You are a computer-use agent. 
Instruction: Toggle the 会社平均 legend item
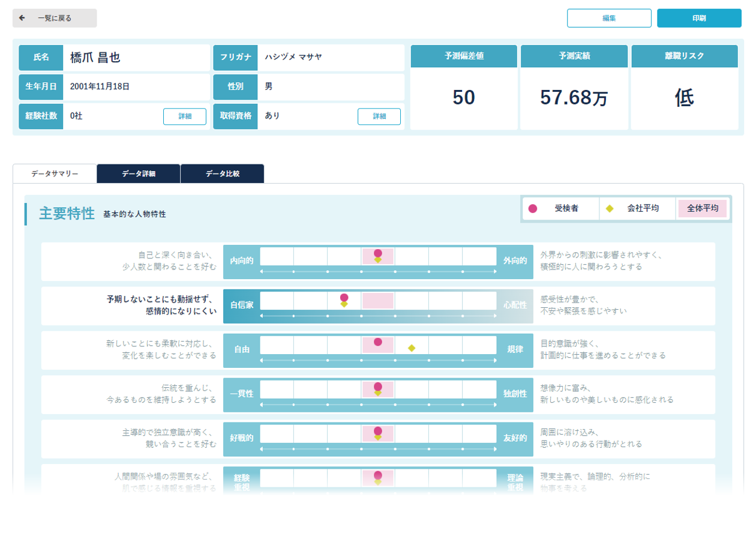pos(637,208)
